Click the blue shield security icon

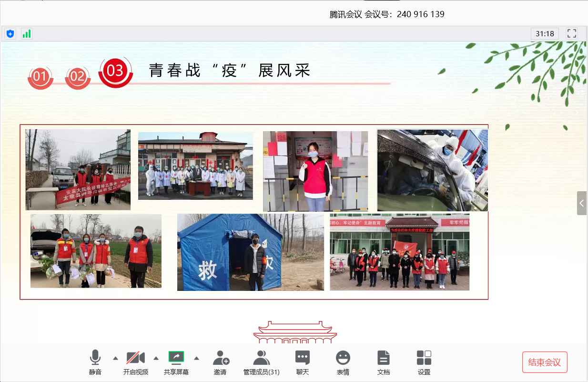tap(10, 34)
